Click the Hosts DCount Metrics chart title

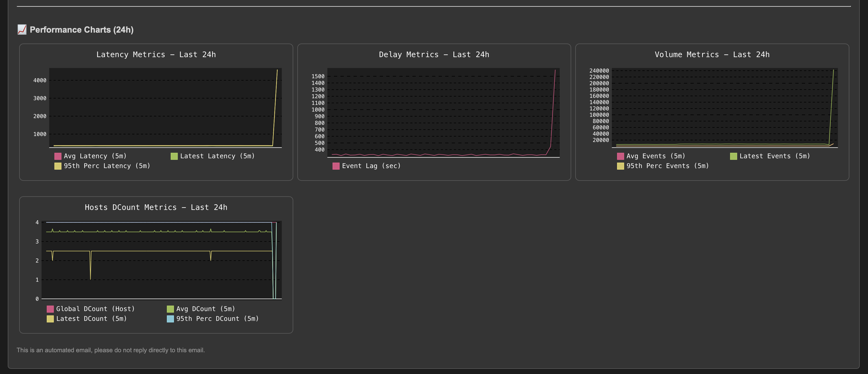coord(156,207)
